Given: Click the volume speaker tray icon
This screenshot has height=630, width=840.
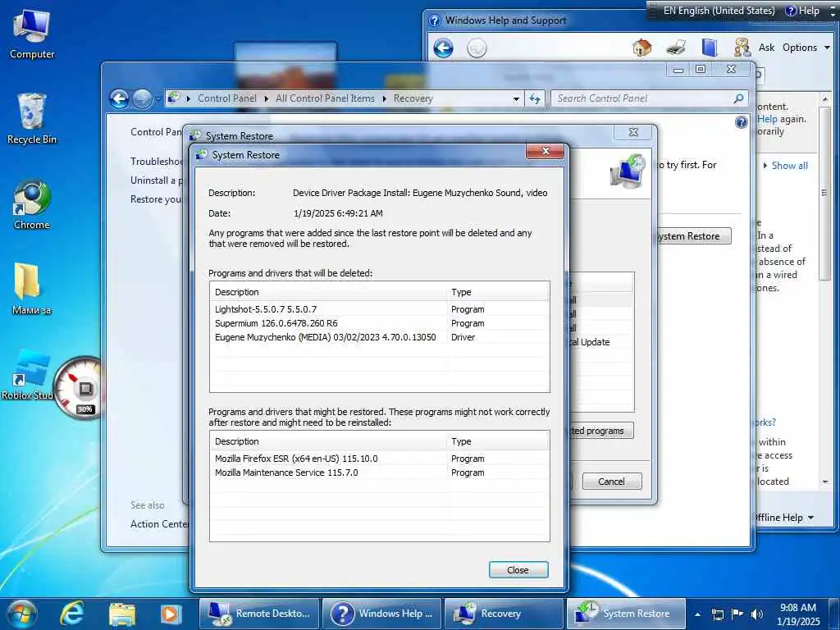Looking at the screenshot, I should (x=757, y=614).
